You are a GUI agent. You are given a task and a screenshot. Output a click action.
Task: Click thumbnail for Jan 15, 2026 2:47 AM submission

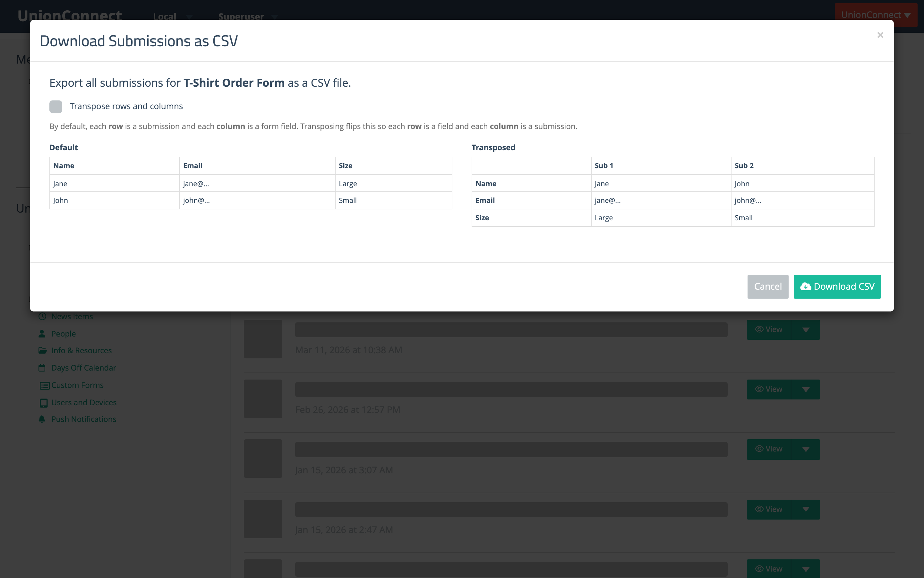(263, 519)
